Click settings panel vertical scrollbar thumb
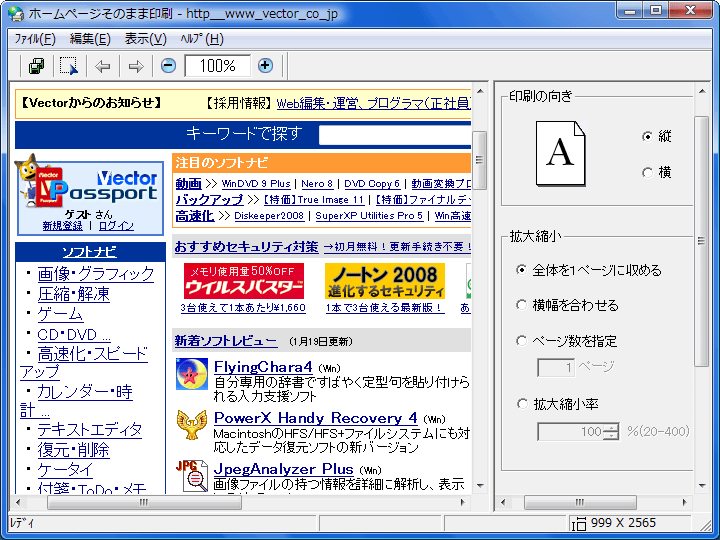Viewport: 720px width, 540px height. [701, 241]
